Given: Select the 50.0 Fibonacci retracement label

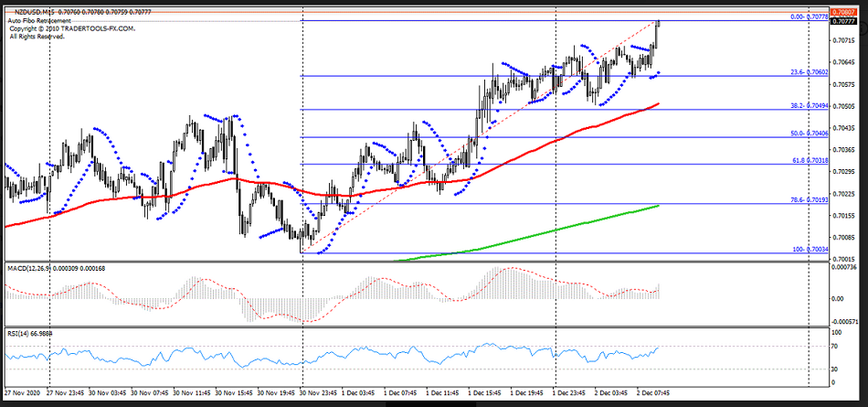Looking at the screenshot, I should click(808, 134).
